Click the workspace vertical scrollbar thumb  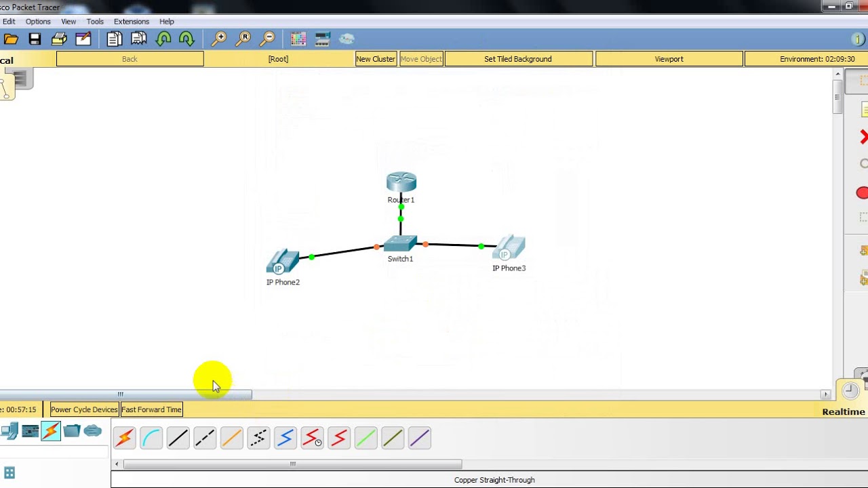tap(838, 96)
